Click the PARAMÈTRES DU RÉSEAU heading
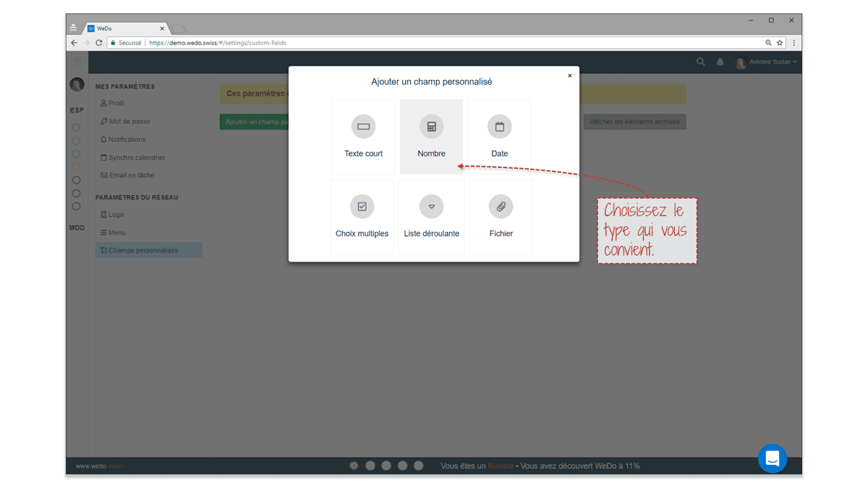Viewport: 868px width, 488px height. click(x=137, y=197)
